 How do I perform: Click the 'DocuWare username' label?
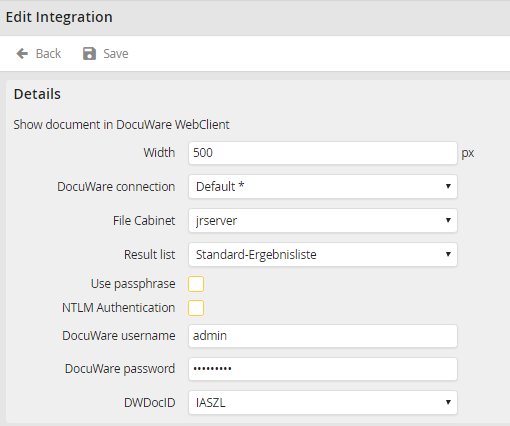coord(119,336)
